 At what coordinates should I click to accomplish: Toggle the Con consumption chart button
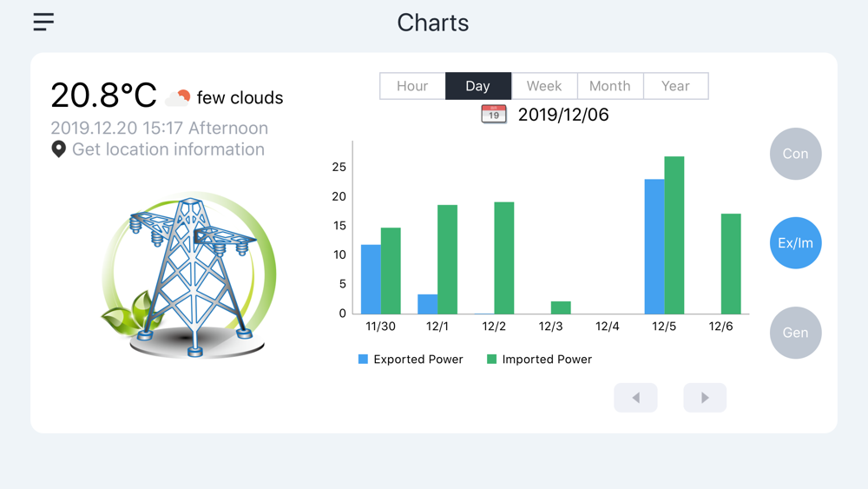(x=795, y=154)
